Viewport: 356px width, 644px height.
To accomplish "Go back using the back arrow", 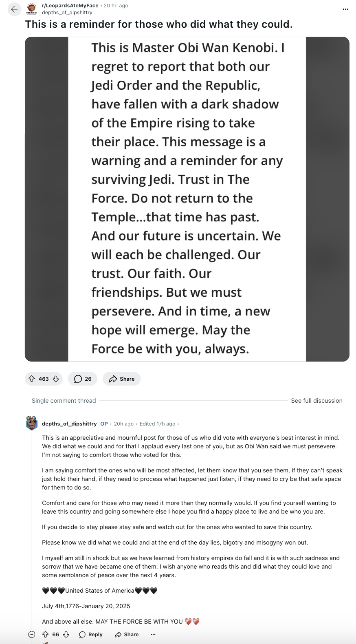I will point(15,9).
